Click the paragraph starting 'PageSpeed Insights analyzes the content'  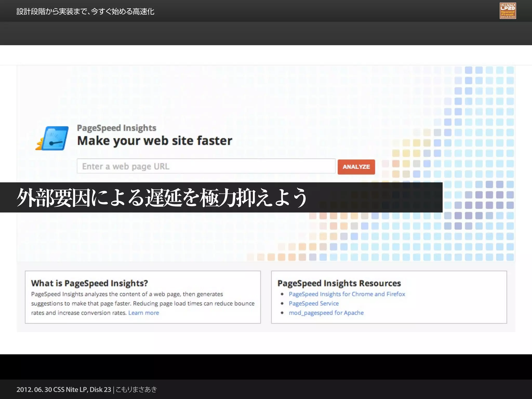point(143,303)
